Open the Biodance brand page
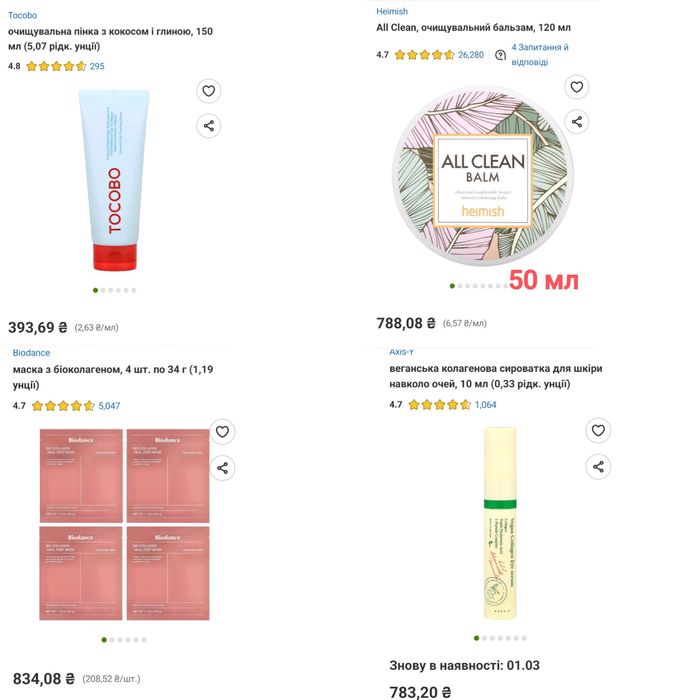Viewport: 700px width, 700px height. pyautogui.click(x=31, y=353)
